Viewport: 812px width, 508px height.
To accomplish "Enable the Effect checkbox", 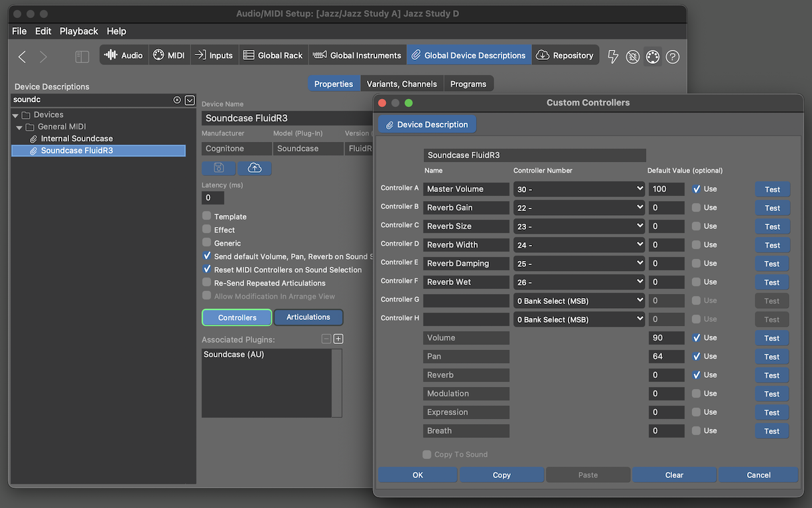I will (207, 229).
